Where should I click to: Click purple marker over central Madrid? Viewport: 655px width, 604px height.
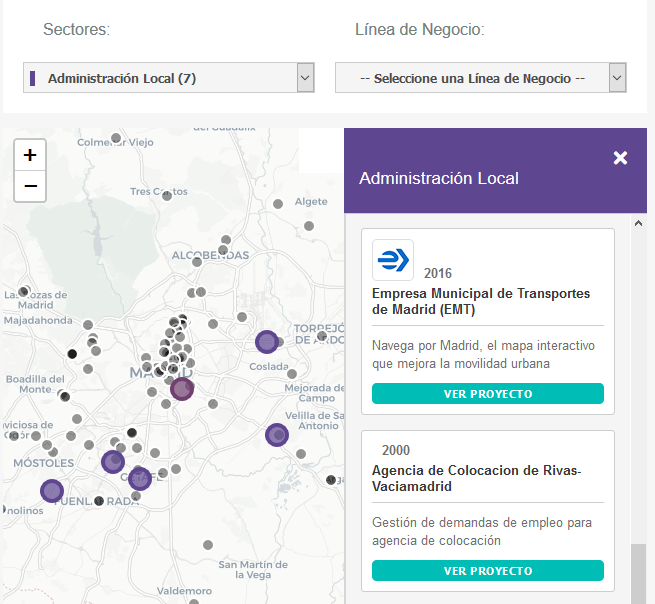coord(181,389)
